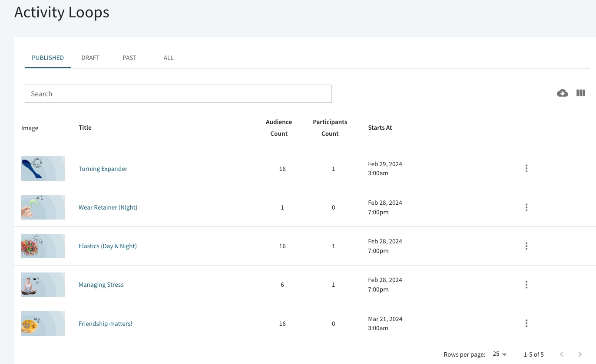This screenshot has height=364, width=596.
Task: Go to next page arrow
Action: coord(580,354)
